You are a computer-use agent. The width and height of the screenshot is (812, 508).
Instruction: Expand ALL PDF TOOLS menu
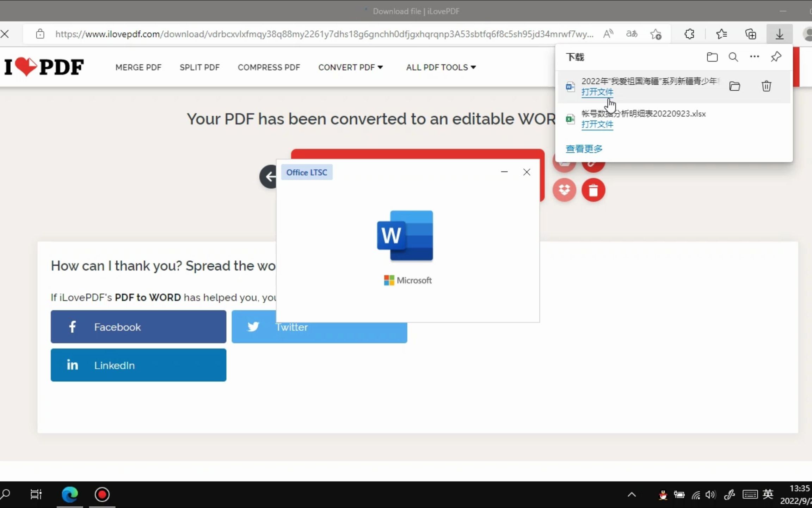[441, 67]
